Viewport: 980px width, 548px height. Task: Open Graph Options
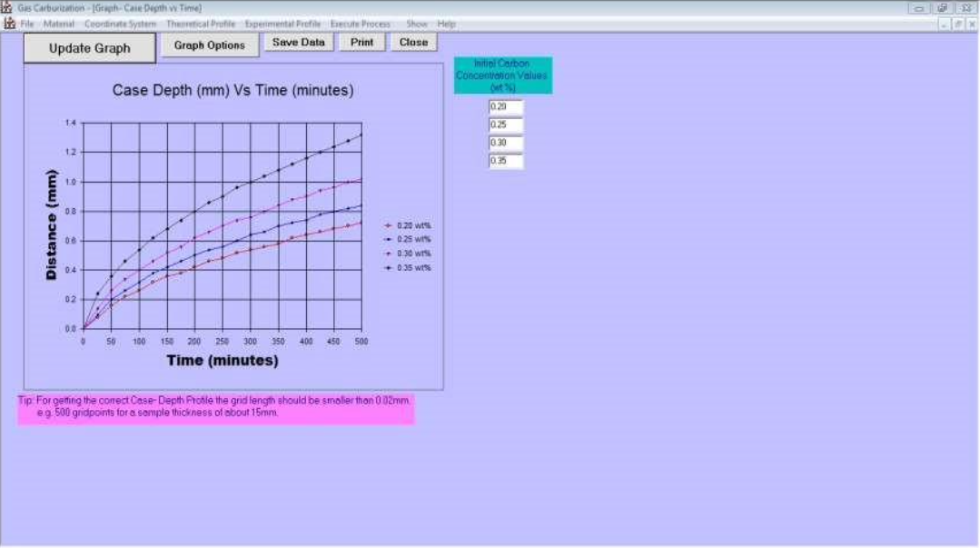[209, 45]
